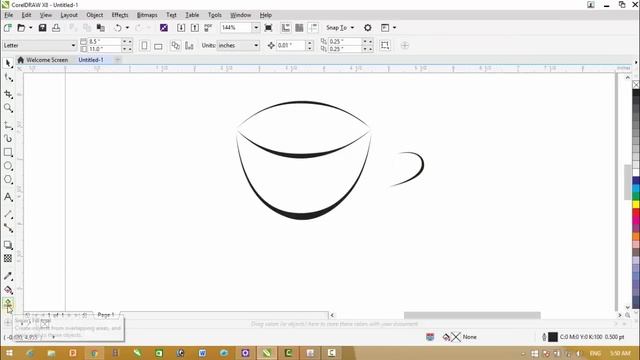This screenshot has width=640, height=360.
Task: Expand the Open button dropdown arrow
Action: click(31, 28)
